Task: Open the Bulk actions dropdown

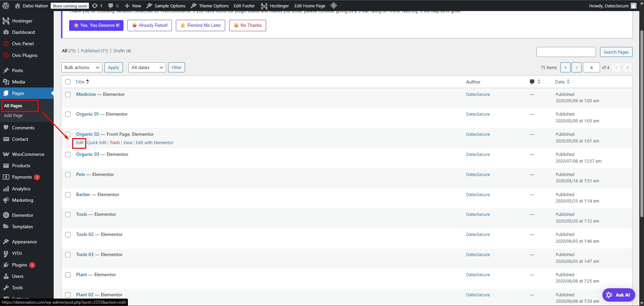Action: click(x=82, y=67)
